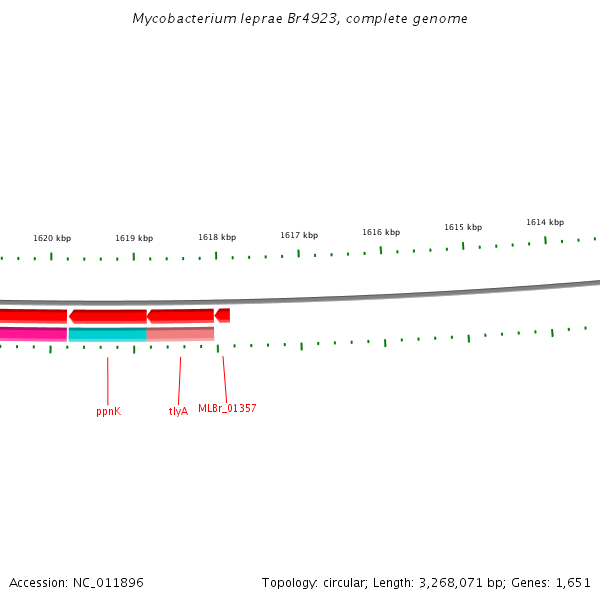Select the red tlyA gene arrow
The image size is (600, 600).
point(181,316)
